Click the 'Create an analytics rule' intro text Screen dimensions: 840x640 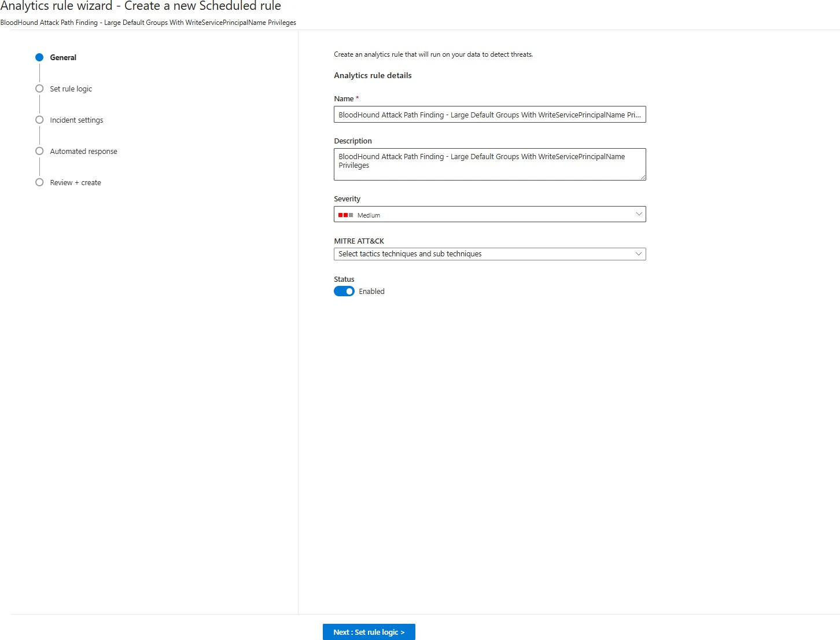click(x=433, y=54)
